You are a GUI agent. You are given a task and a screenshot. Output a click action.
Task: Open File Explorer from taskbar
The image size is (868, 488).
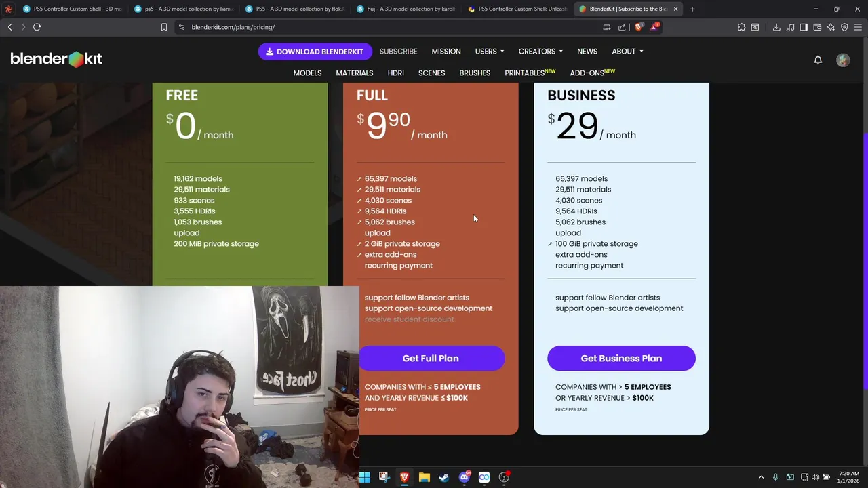click(x=424, y=477)
